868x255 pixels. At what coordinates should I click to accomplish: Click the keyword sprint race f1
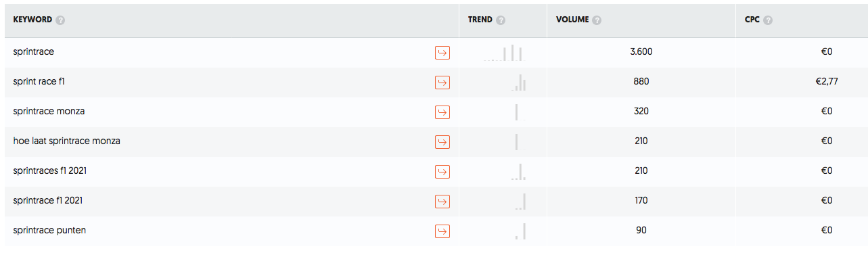tap(39, 81)
